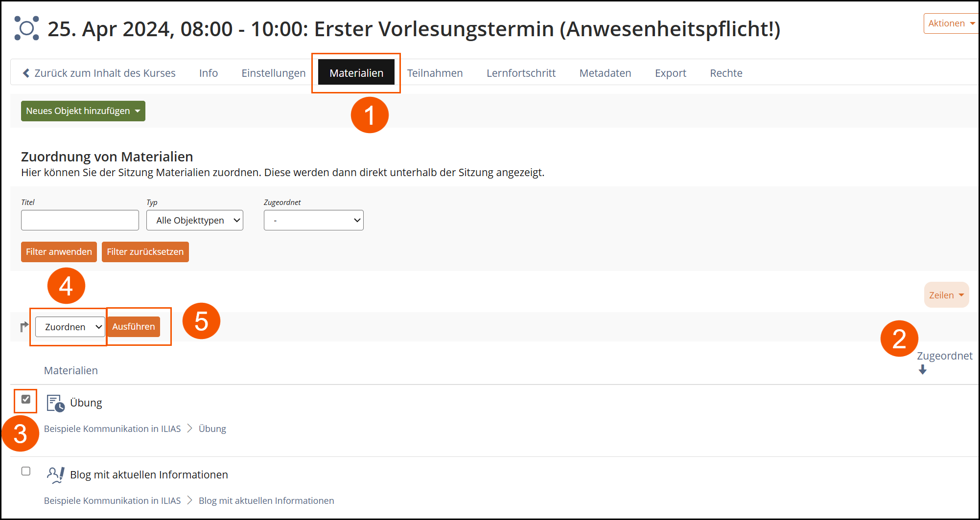The image size is (980, 520).
Task: Open the Alle Objekttypen type dropdown
Action: click(194, 220)
